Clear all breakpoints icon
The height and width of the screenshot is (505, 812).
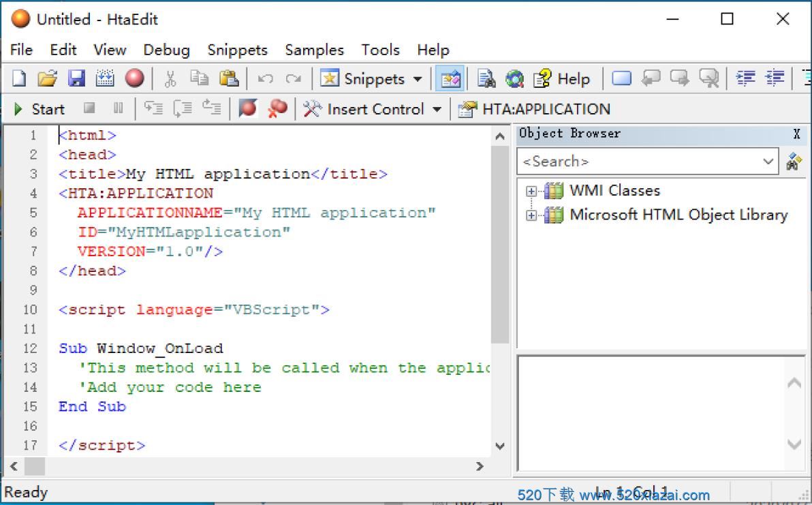coord(277,108)
